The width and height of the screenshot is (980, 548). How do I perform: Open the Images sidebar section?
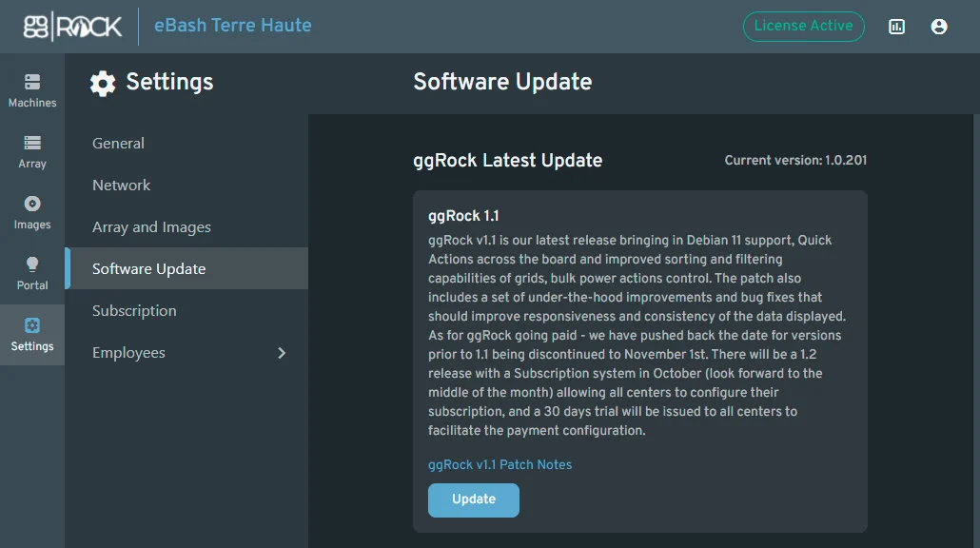tap(32, 213)
